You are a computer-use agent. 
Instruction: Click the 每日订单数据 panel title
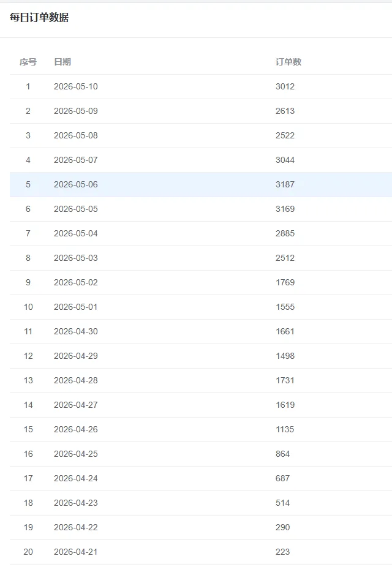pos(39,17)
